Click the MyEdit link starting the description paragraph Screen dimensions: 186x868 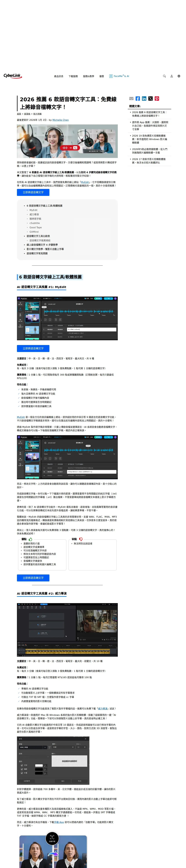click(x=21, y=417)
